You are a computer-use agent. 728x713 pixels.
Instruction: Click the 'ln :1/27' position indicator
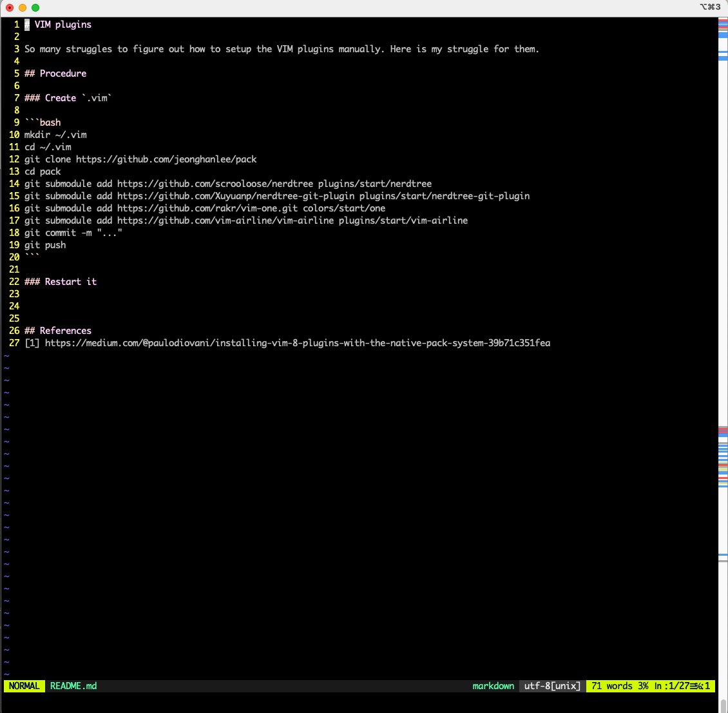672,686
